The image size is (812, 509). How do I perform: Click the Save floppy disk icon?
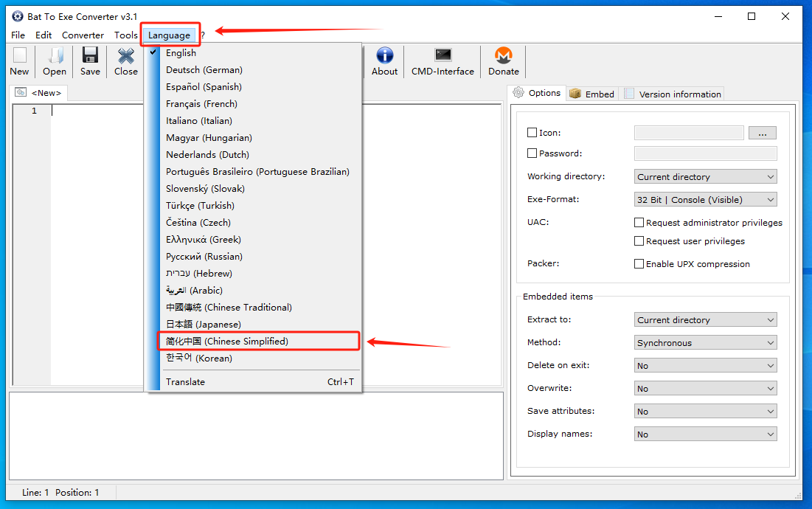coord(90,55)
